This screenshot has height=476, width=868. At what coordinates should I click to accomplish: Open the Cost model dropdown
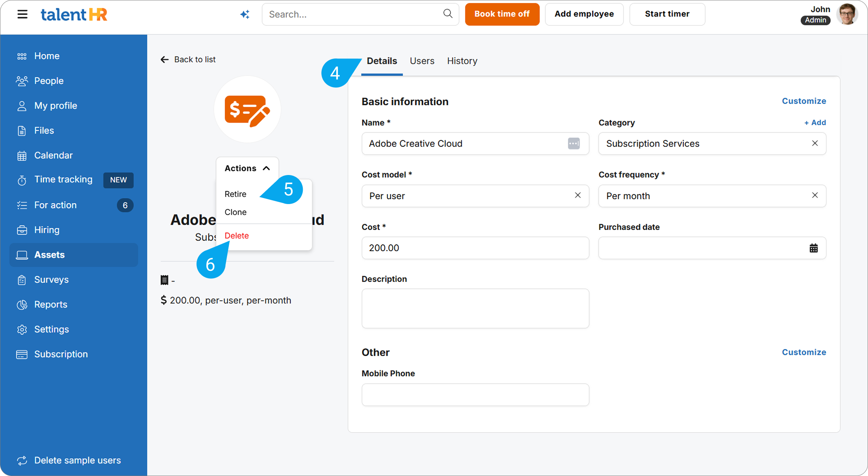[x=475, y=196]
